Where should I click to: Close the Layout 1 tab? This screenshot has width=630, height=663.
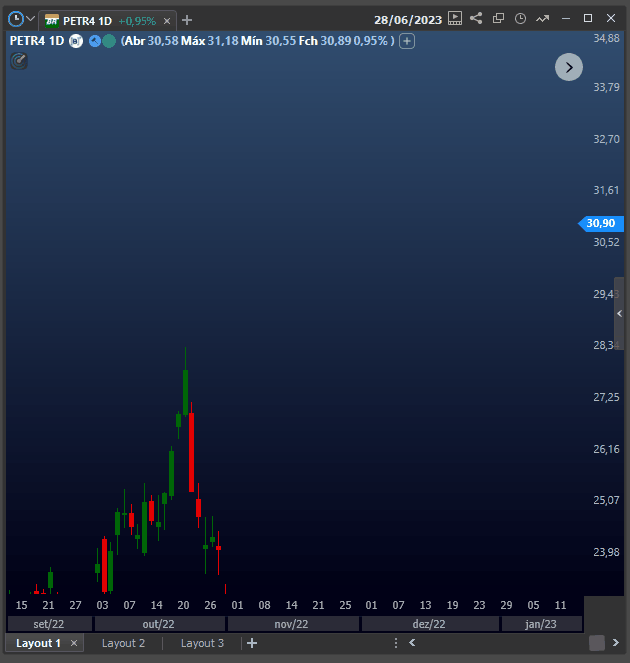[x=74, y=643]
